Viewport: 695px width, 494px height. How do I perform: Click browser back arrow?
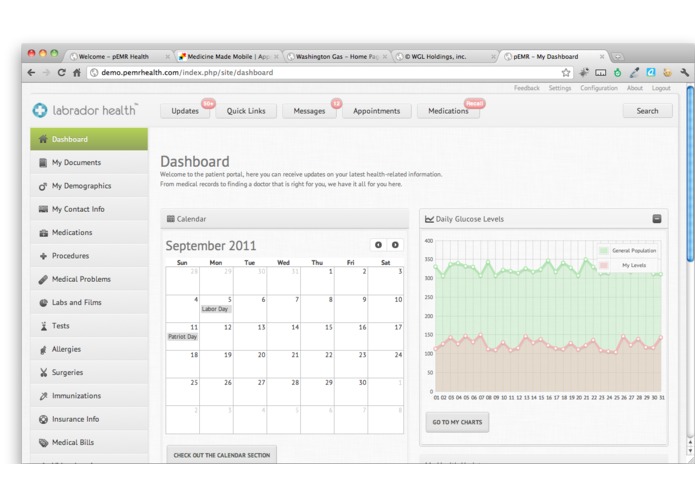tap(31, 73)
